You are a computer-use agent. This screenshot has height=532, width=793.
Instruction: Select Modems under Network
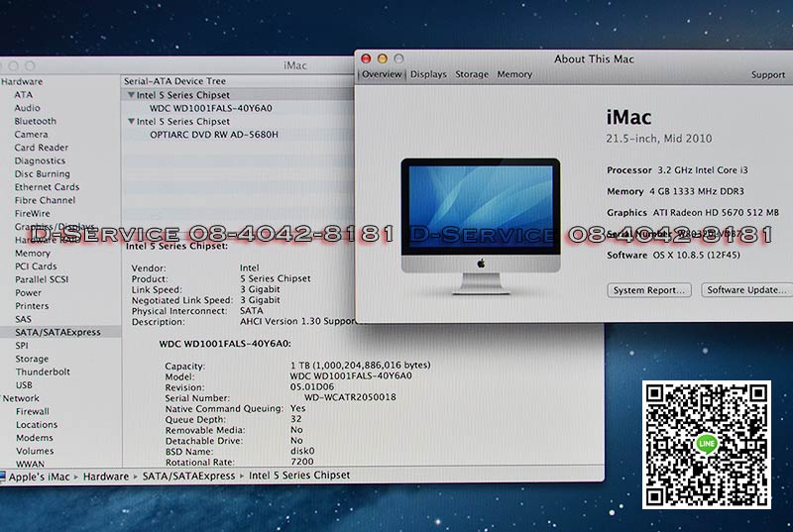pos(34,438)
